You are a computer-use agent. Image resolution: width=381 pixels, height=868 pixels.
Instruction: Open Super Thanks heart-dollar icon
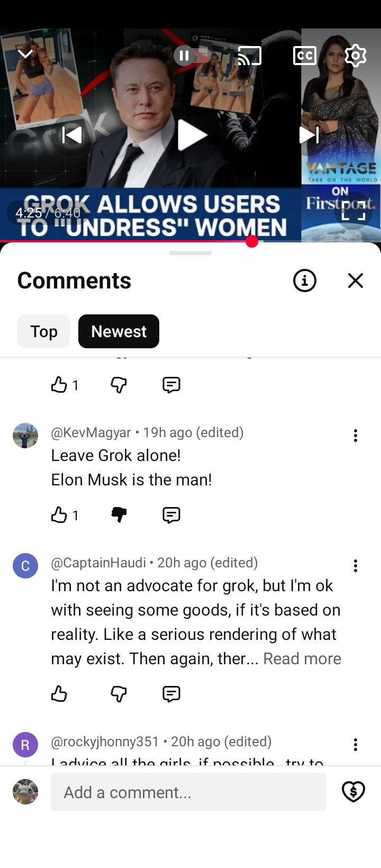point(353,792)
